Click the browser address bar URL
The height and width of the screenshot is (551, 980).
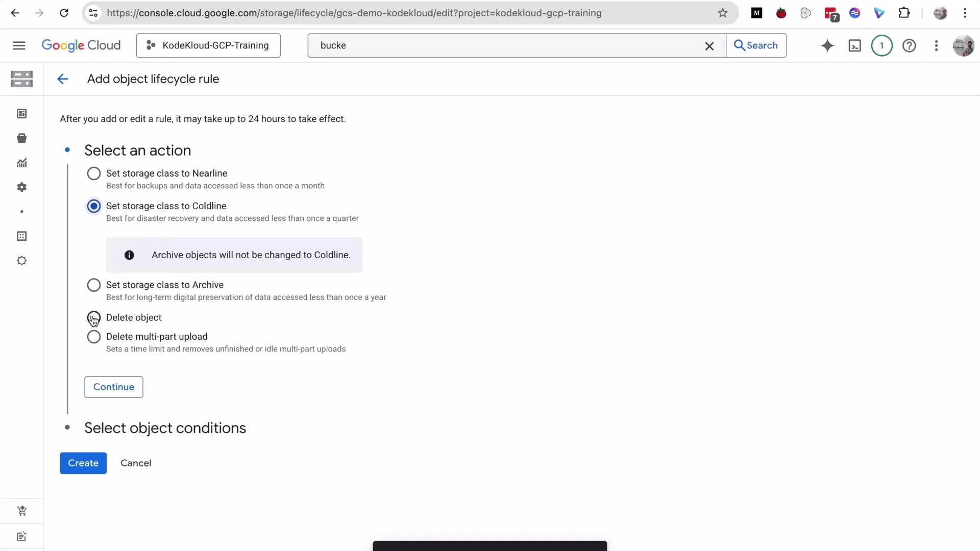(x=354, y=13)
